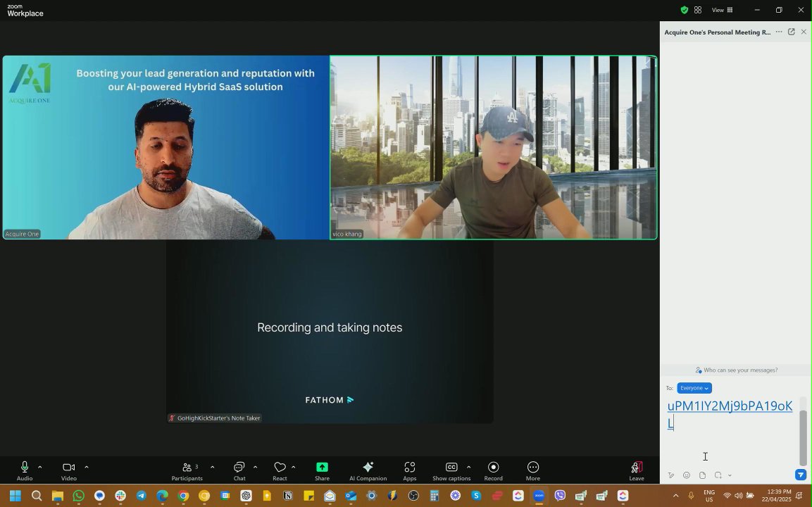Image resolution: width=812 pixels, height=507 pixels.
Task: Open AI Companion
Action: point(368,471)
